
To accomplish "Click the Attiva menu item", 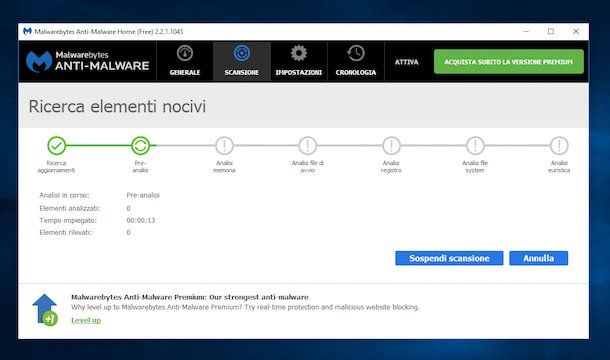I will point(407,62).
